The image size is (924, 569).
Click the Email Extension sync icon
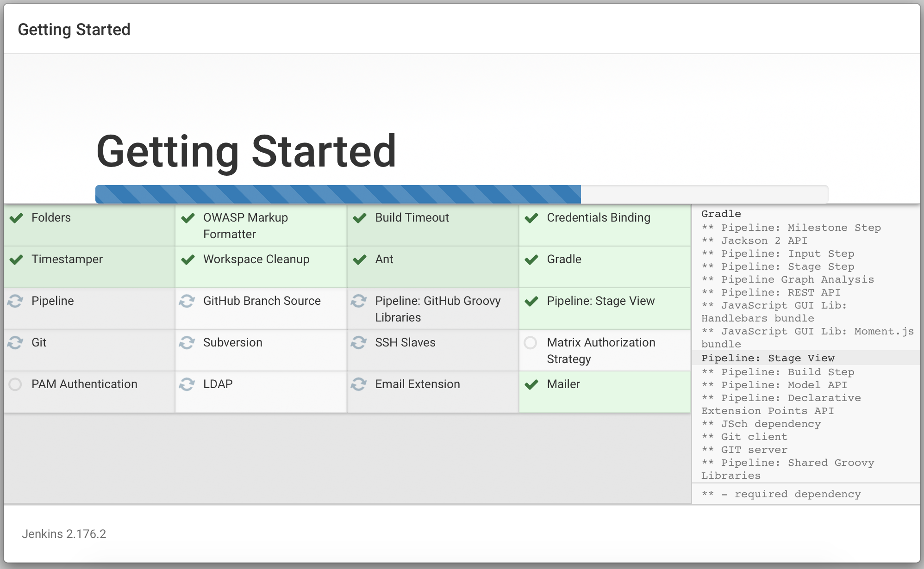click(x=359, y=384)
